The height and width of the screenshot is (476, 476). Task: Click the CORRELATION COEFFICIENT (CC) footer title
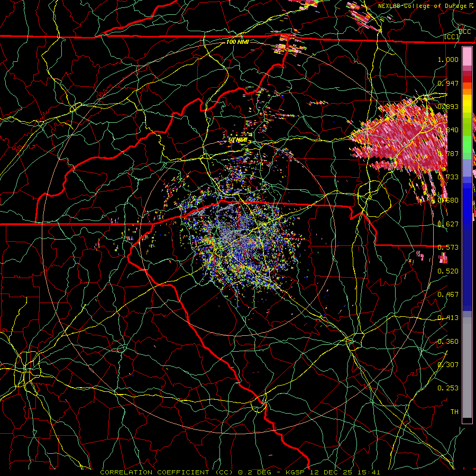tap(167, 472)
